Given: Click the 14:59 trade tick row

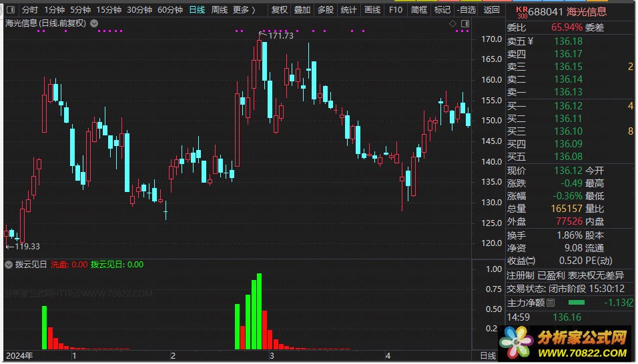Looking at the screenshot, I should coord(570,317).
